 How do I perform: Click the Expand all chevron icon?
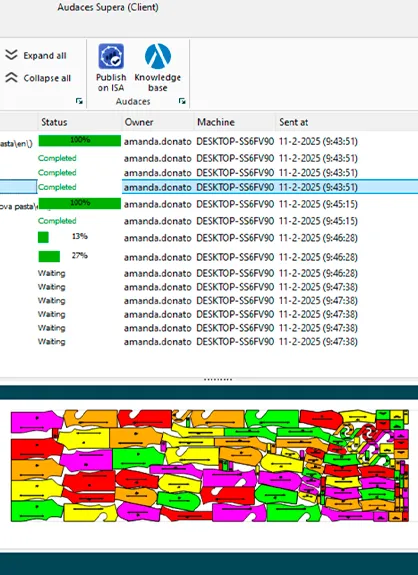pos(11,55)
